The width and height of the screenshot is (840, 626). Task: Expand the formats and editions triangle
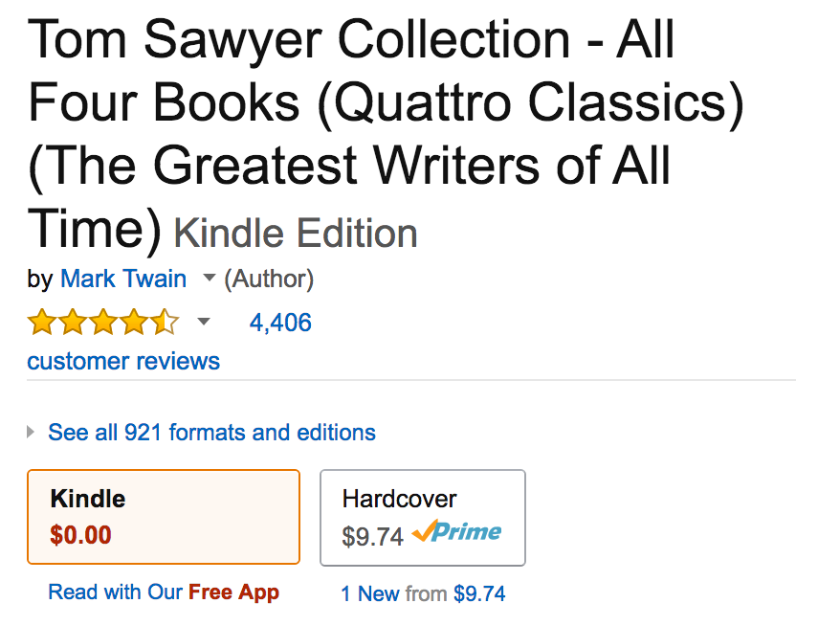coord(32,433)
